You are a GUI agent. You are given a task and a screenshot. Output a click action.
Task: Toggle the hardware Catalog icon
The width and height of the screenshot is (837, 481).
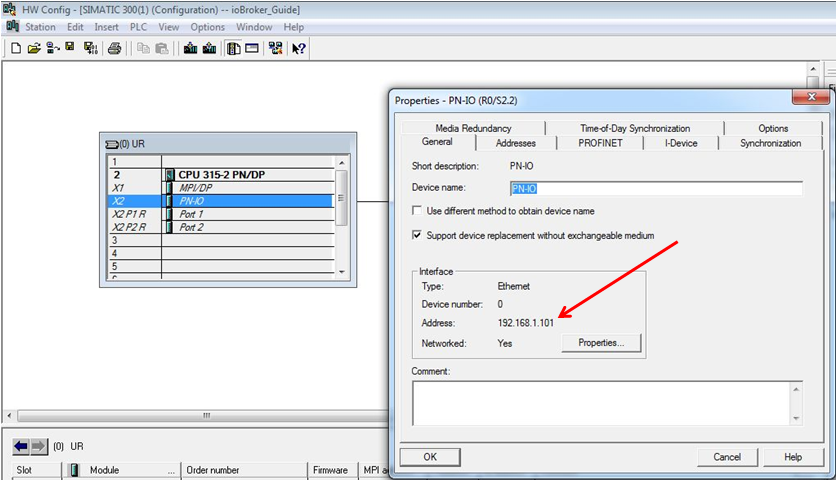coord(233,49)
